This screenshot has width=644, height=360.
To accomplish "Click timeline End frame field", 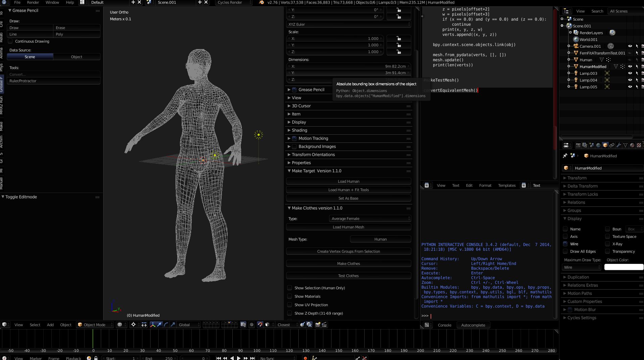I will coord(159,358).
